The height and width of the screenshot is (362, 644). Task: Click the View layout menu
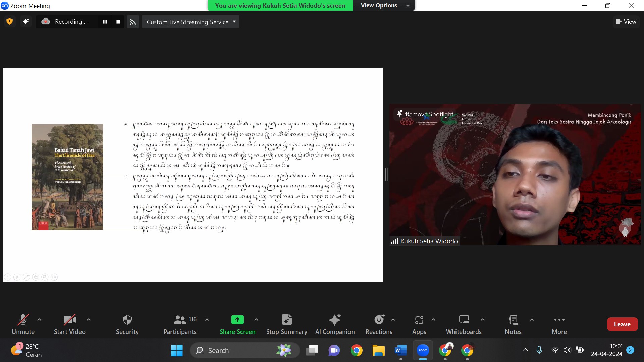(x=626, y=22)
